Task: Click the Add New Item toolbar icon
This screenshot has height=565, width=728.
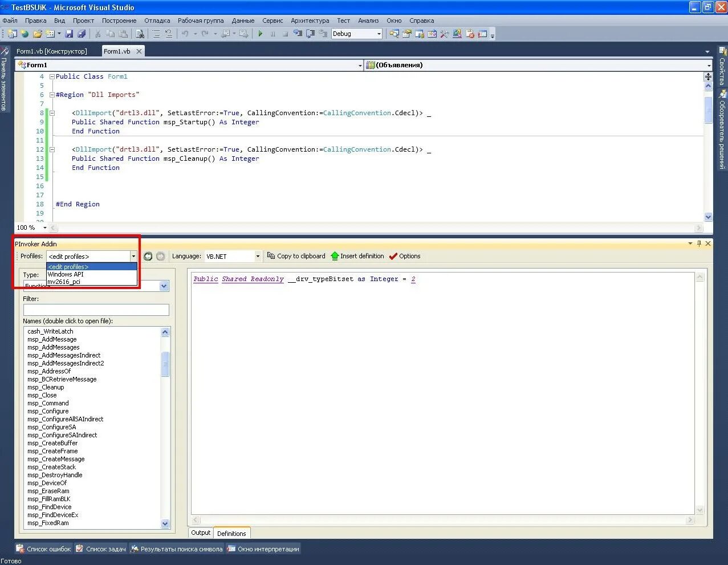Action: point(50,34)
